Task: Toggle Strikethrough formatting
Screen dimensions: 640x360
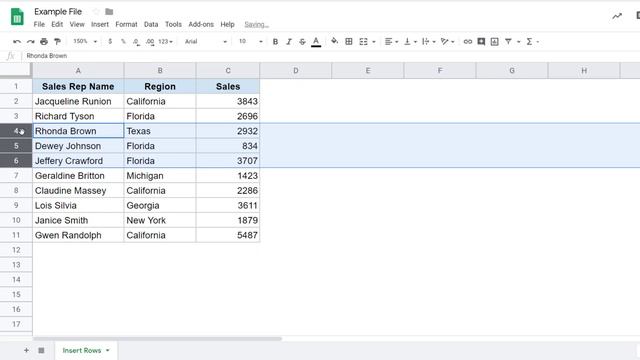Action: tap(302, 42)
